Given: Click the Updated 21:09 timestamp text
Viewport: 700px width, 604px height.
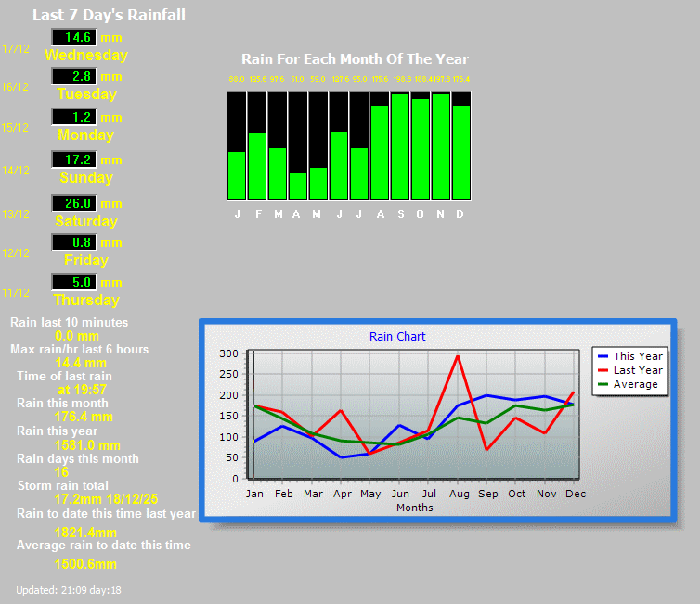Looking at the screenshot, I should (69, 590).
